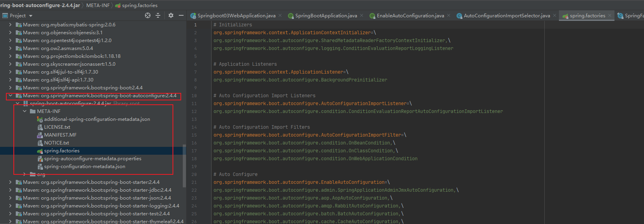Switch to Springboot03WebApplication.java tab

236,16
